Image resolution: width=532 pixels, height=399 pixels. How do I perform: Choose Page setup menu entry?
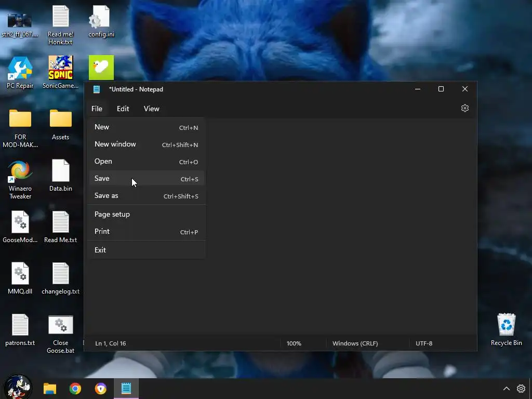click(147, 215)
